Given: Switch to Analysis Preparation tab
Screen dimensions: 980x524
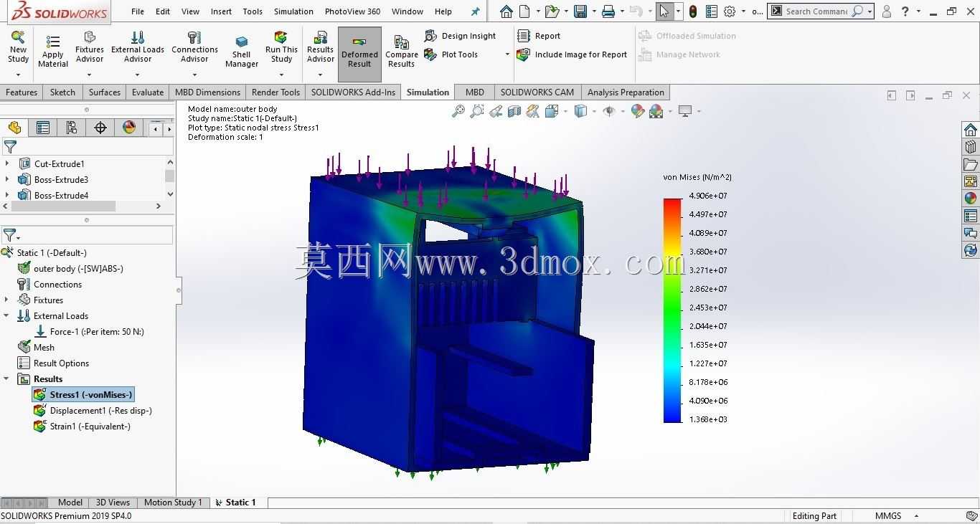Looking at the screenshot, I should [x=626, y=92].
